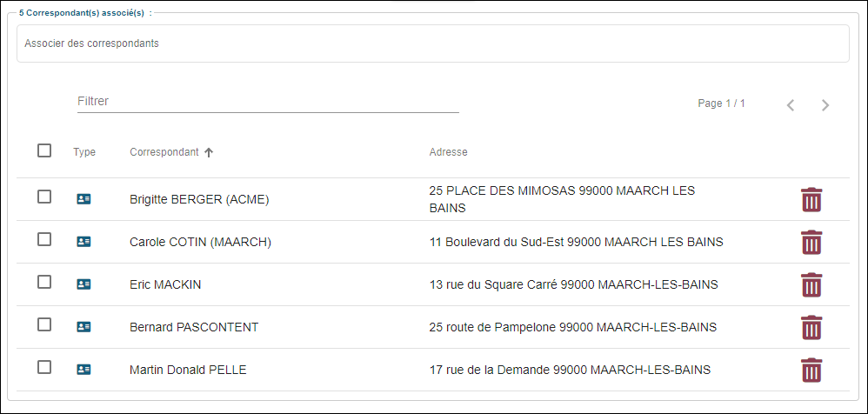Delete Brigitte BERGER correspondent with trash icon
Image resolution: width=868 pixels, height=414 pixels.
(x=811, y=200)
